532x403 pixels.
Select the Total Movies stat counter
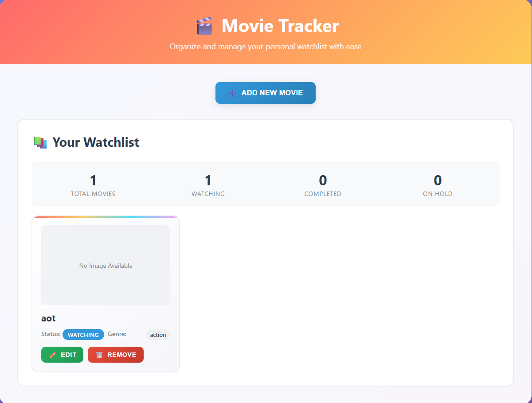pos(93,185)
